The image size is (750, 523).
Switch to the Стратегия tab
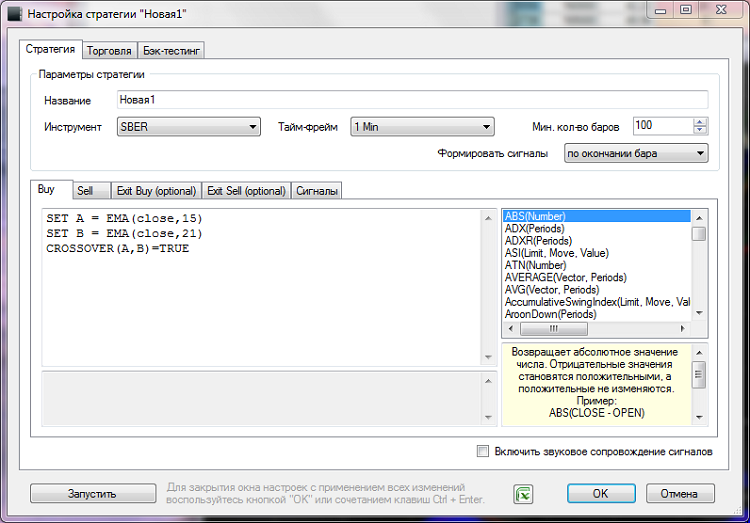[x=50, y=49]
